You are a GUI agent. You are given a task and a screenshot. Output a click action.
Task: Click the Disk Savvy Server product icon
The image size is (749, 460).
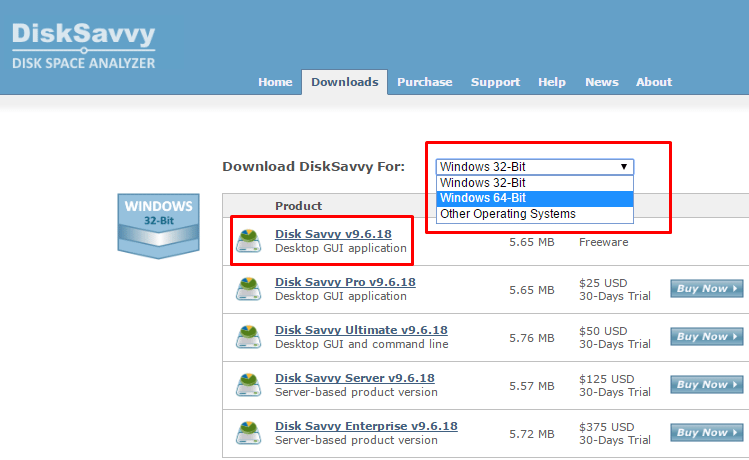coord(248,385)
